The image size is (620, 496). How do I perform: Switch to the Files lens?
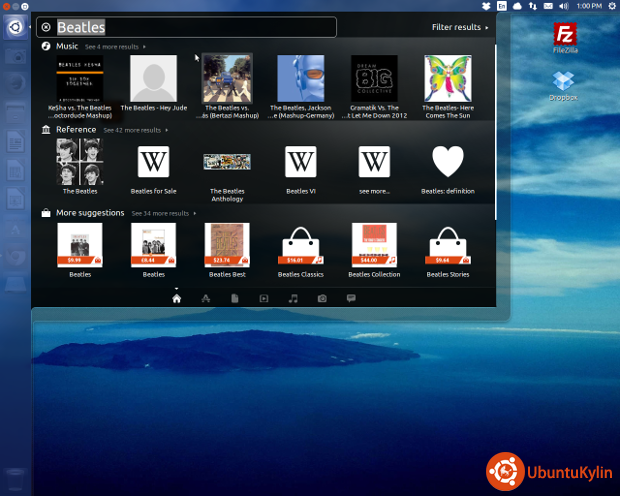235,298
